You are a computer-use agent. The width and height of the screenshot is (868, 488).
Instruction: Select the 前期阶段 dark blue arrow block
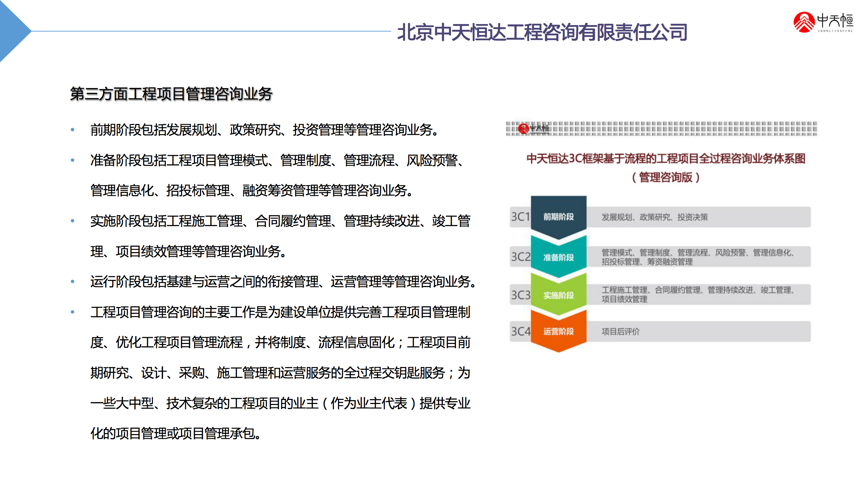558,217
